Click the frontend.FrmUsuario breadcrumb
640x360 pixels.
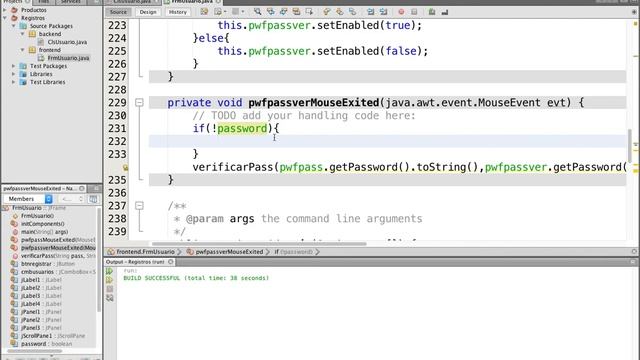pos(145,252)
